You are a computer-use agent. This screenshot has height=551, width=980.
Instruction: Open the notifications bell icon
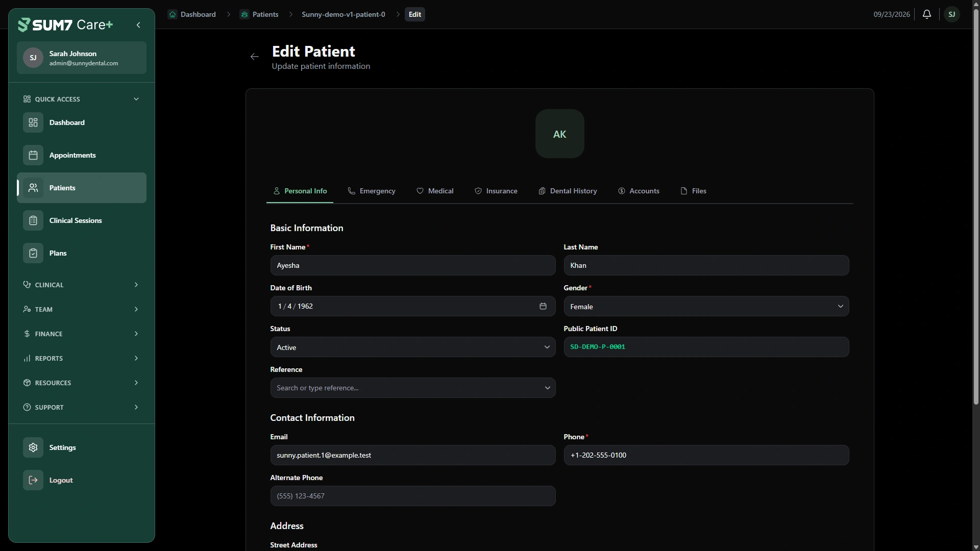pos(927,14)
